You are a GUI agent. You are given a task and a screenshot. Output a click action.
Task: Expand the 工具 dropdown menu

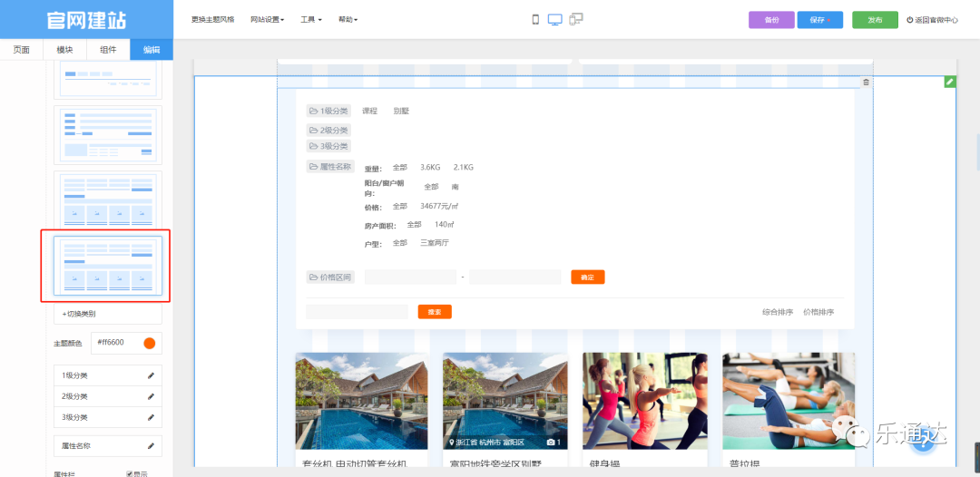[x=310, y=19]
